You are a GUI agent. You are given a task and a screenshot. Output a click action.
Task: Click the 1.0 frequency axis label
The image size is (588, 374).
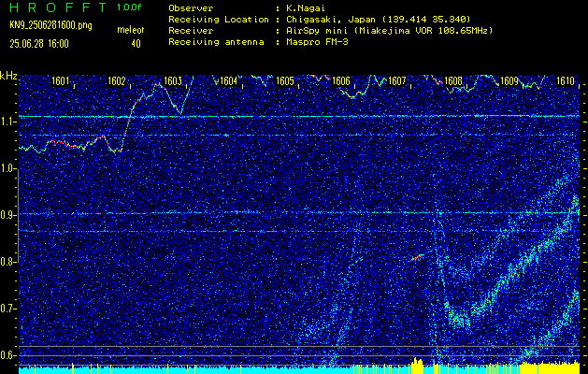[7, 168]
